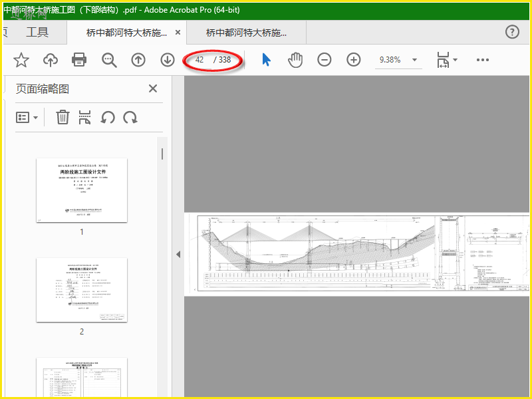The height and width of the screenshot is (399, 532).
Task: Open thumbnail panel options dropdown
Action: [x=27, y=118]
